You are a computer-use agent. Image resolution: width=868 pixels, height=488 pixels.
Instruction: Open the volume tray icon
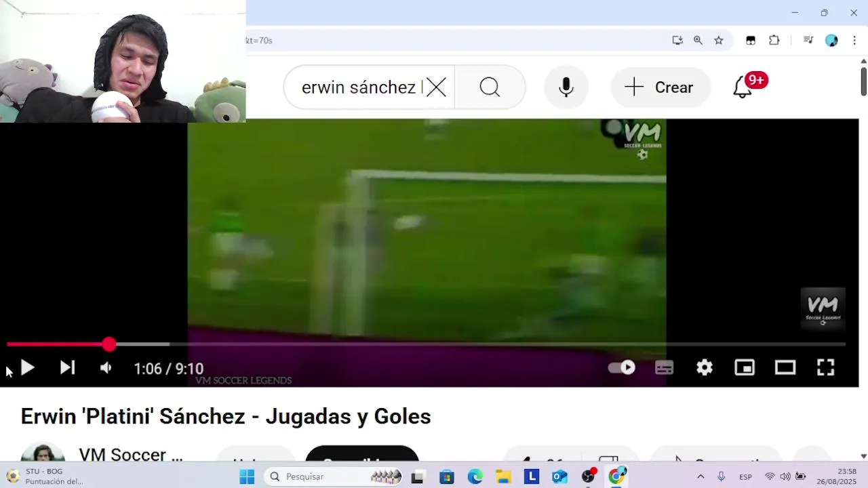(785, 476)
